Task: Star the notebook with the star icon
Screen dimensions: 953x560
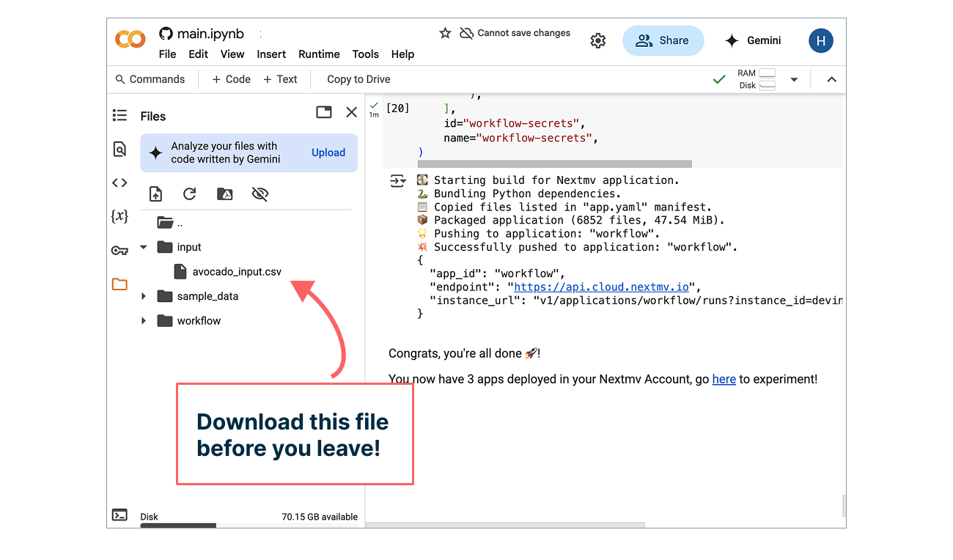Action: coord(445,33)
